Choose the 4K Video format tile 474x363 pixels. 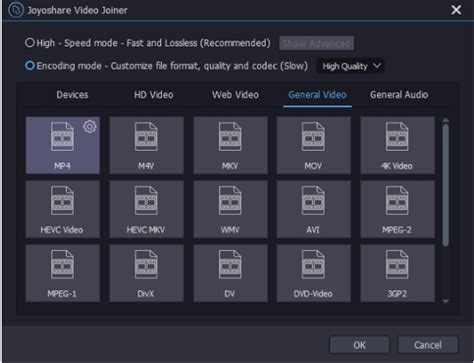pos(397,145)
